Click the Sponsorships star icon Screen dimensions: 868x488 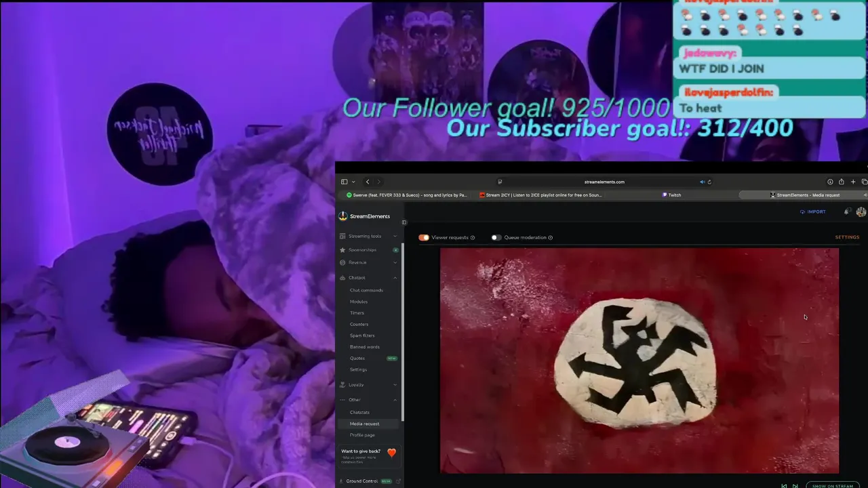coord(342,249)
